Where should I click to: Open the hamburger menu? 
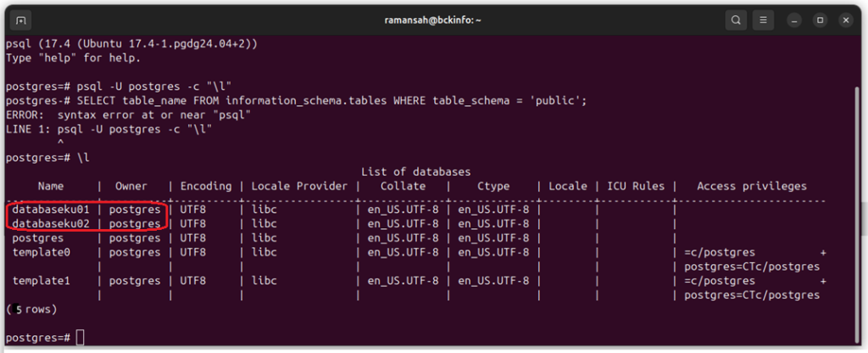[x=764, y=20]
